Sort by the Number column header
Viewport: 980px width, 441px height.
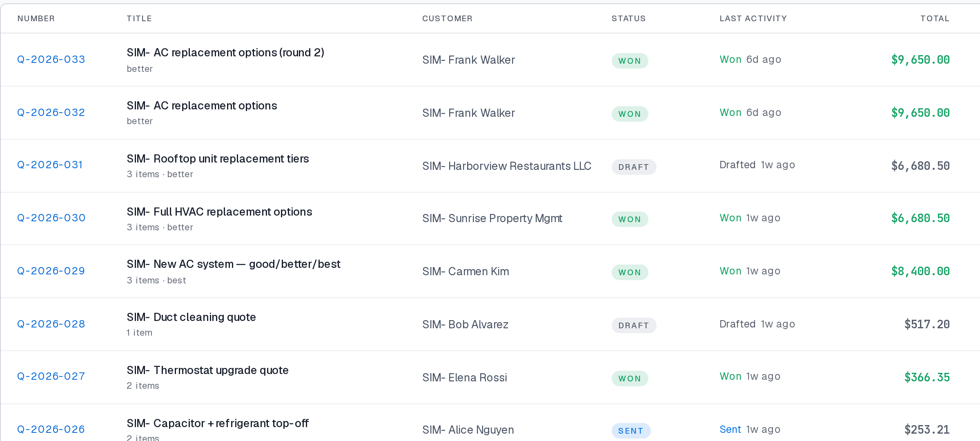(x=36, y=18)
